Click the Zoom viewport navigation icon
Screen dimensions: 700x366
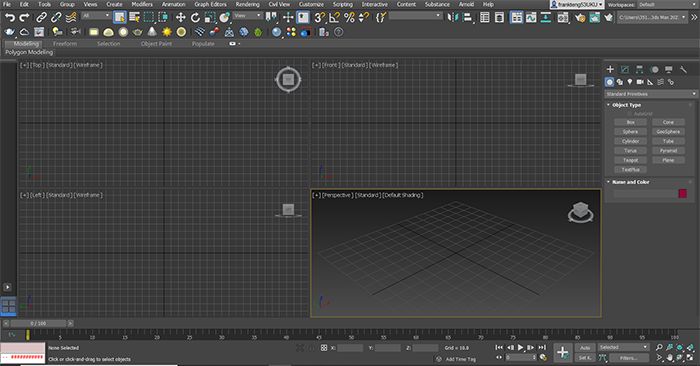659,347
